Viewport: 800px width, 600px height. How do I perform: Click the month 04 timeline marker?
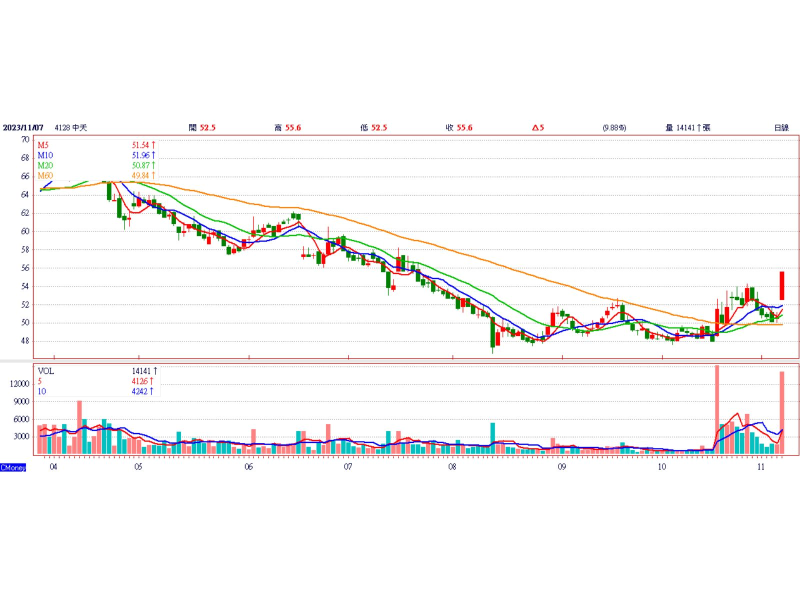pos(53,467)
